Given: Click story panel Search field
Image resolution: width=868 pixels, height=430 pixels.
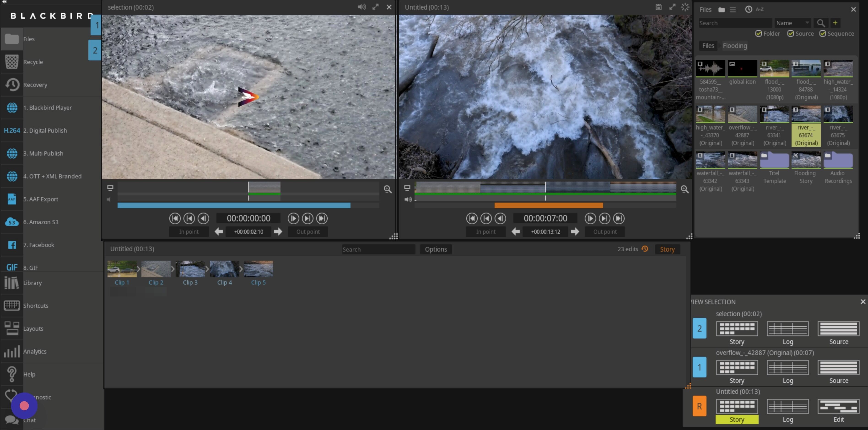Looking at the screenshot, I should tap(378, 249).
